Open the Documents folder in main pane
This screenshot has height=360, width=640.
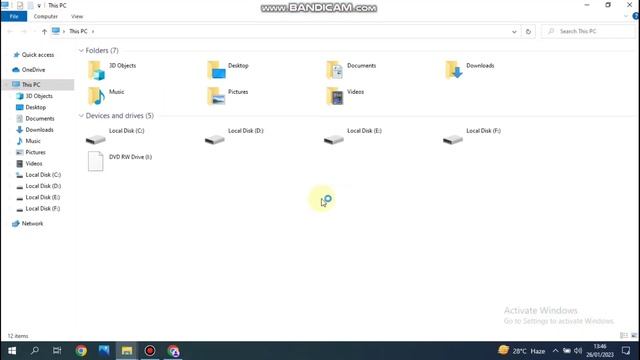click(351, 70)
